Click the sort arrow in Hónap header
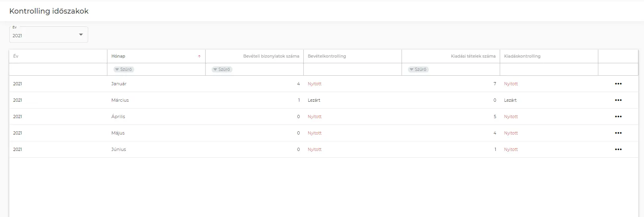Image resolution: width=644 pixels, height=217 pixels. click(199, 56)
